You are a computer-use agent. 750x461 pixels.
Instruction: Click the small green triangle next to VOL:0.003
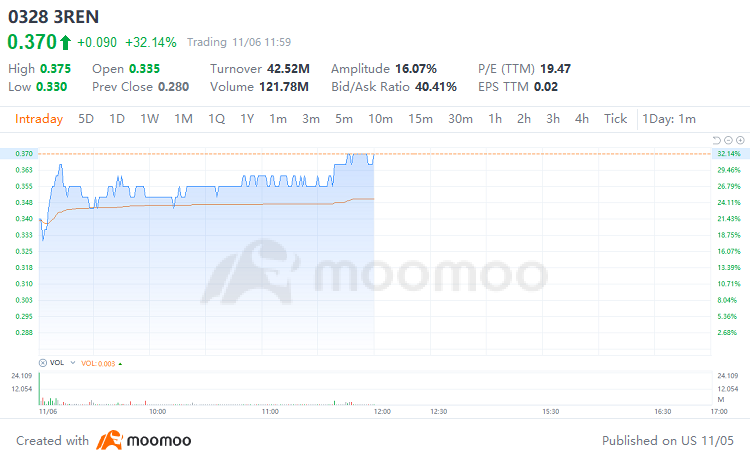pyautogui.click(x=120, y=364)
